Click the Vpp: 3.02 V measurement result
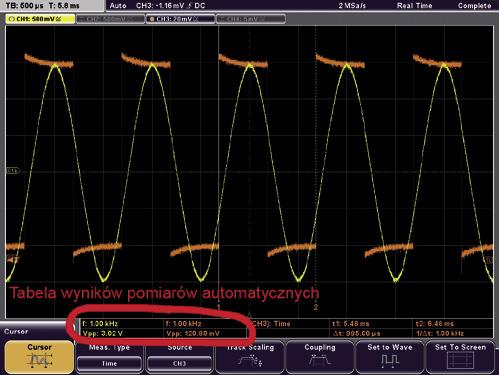This screenshot has height=375, width=499. click(x=103, y=333)
